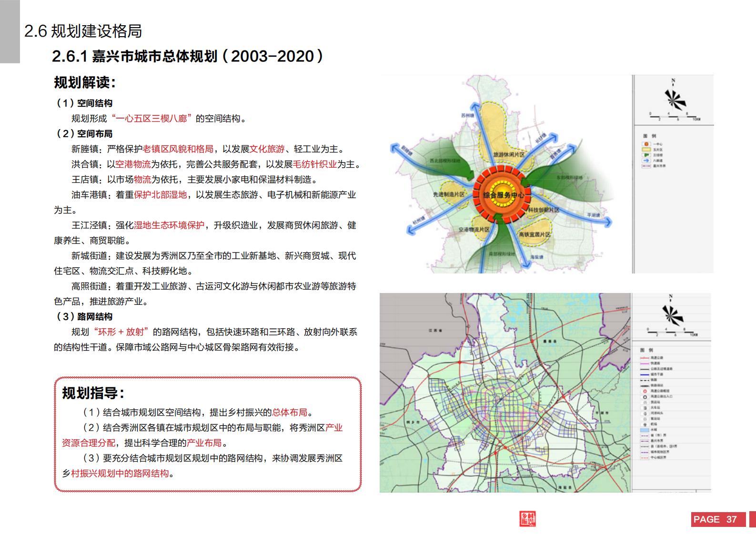The image size is (756, 535).
Task: Click the blue arrow 八廊道 legend symbol
Action: click(646, 161)
